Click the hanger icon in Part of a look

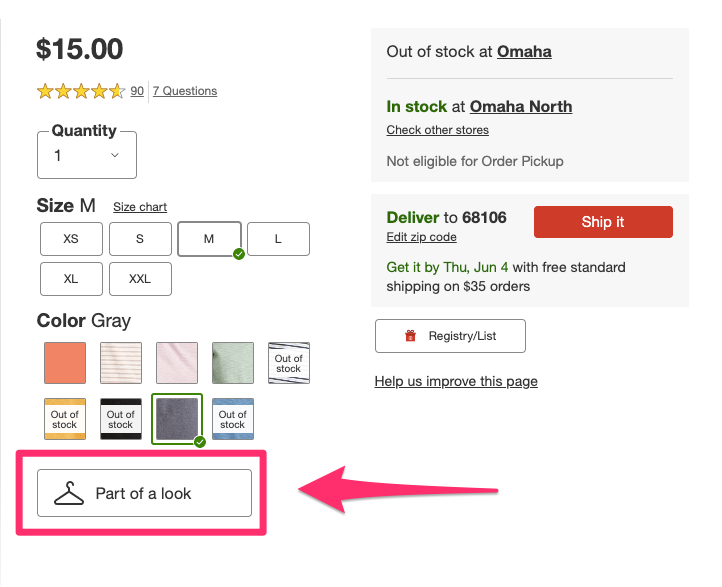pyautogui.click(x=69, y=493)
